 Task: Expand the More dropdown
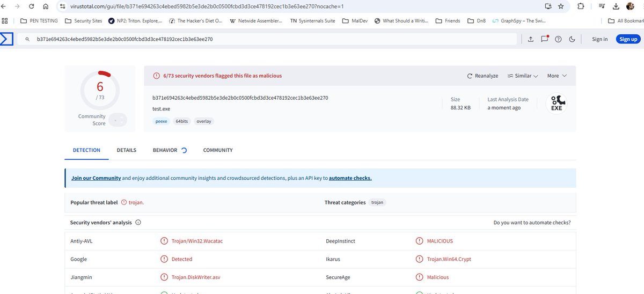pyautogui.click(x=557, y=76)
